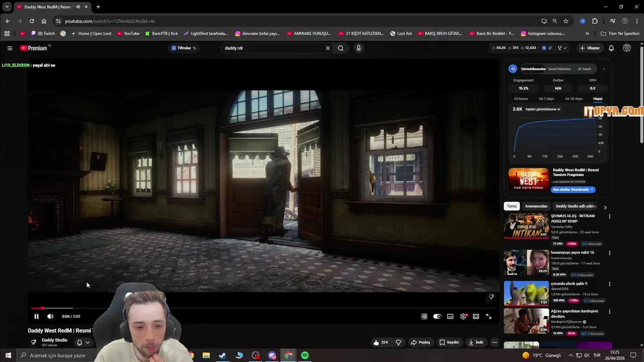The width and height of the screenshot is (644, 362).
Task: Download the video with İndir
Action: (476, 342)
